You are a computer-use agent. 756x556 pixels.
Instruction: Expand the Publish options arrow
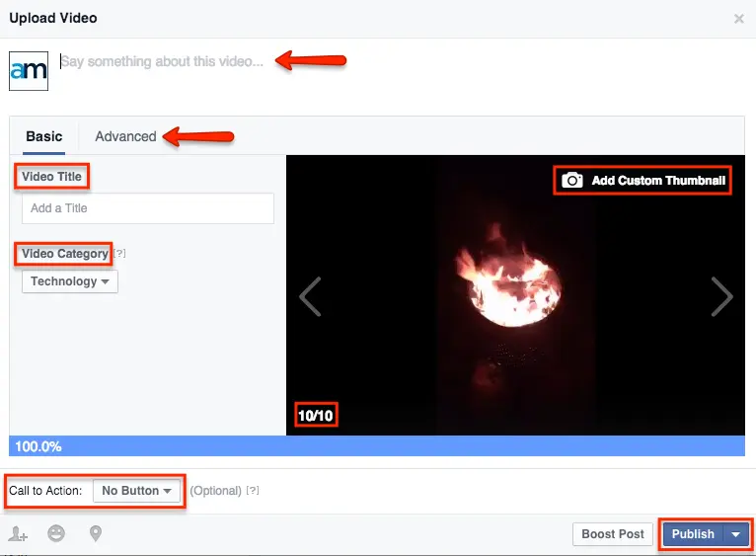coord(736,534)
